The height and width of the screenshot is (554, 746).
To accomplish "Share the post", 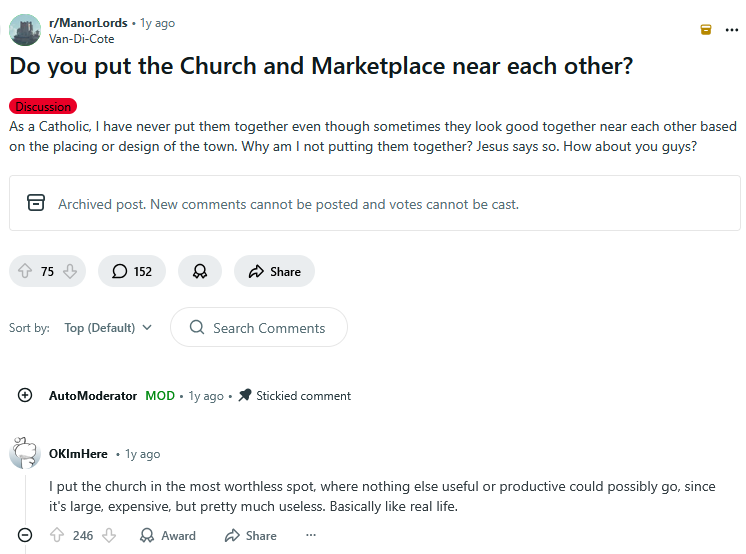I will [274, 271].
